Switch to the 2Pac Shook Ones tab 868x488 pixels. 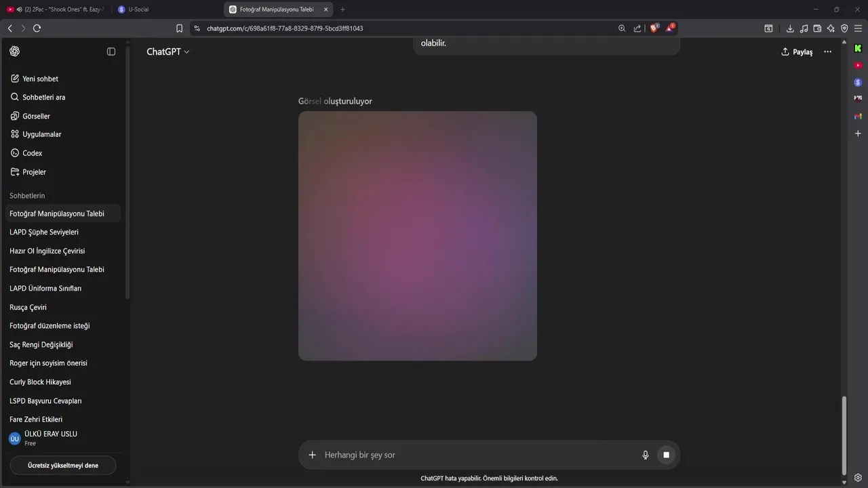click(x=56, y=9)
